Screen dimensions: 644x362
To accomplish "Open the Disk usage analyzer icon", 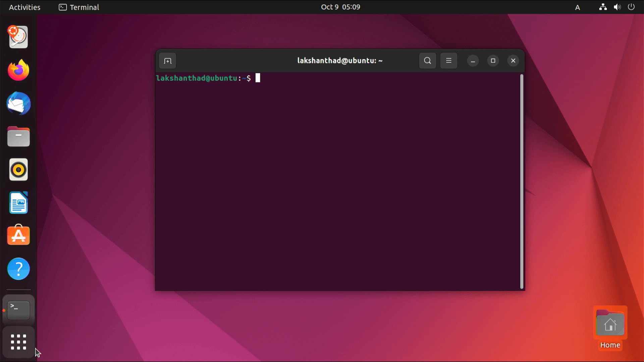I will click(x=18, y=37).
